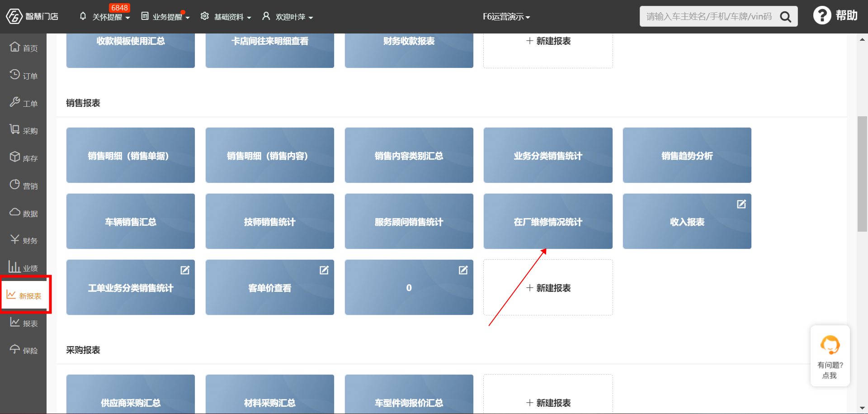
Task: Click the 智慧门店 logo icon
Action: click(x=14, y=16)
